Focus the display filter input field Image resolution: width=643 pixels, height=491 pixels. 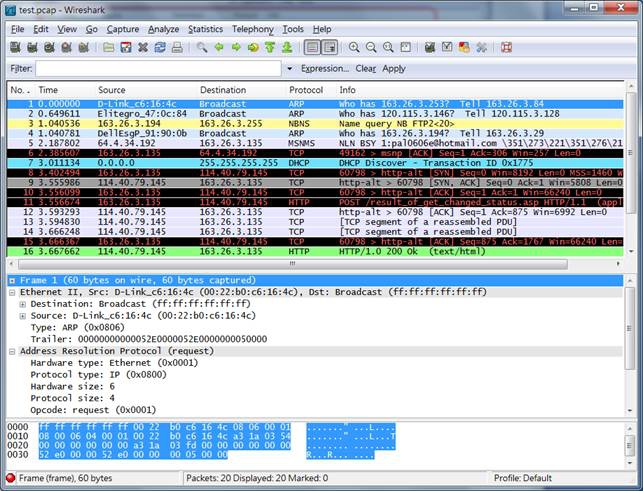coord(158,69)
